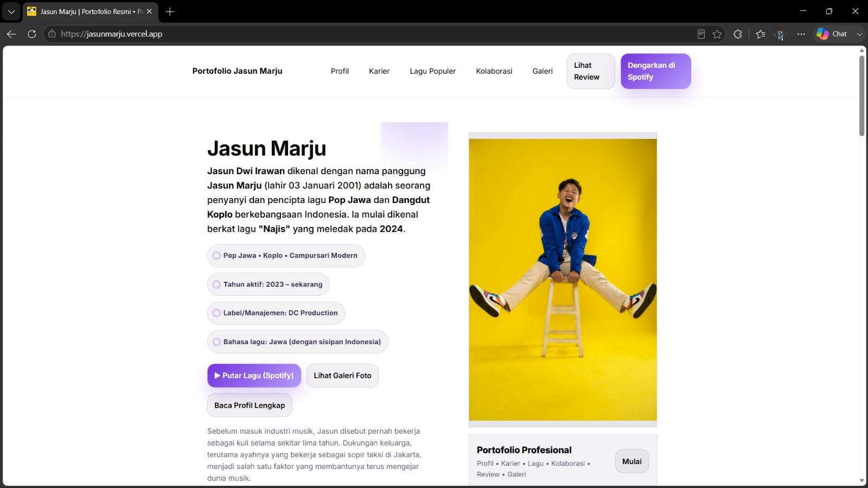The height and width of the screenshot is (488, 868).
Task: Expand the Chat dropdown arrow
Action: [x=859, y=34]
